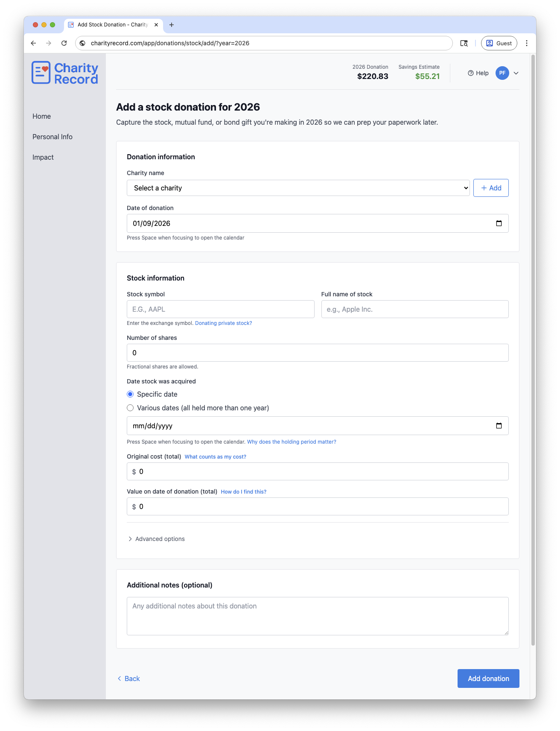560x731 pixels.
Task: Select Various dates held over one year
Action: [130, 408]
